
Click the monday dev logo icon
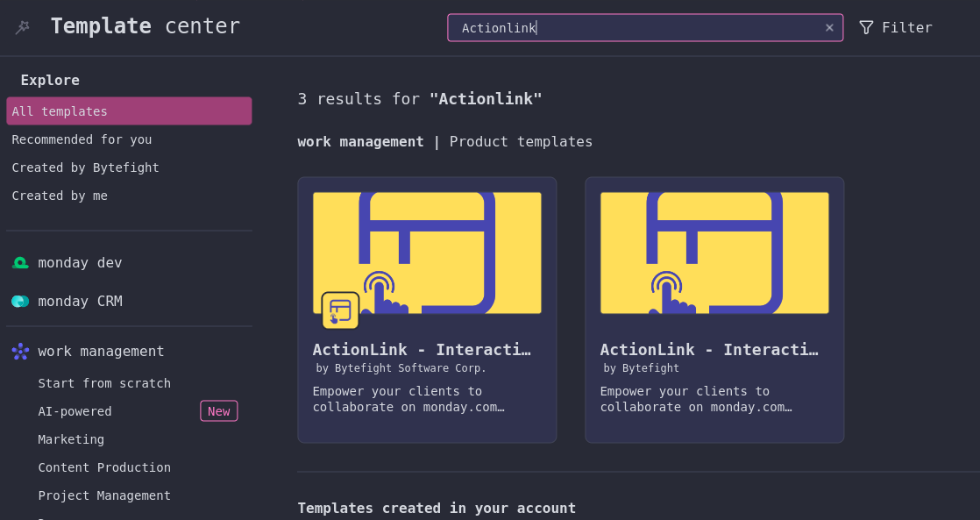[20, 262]
